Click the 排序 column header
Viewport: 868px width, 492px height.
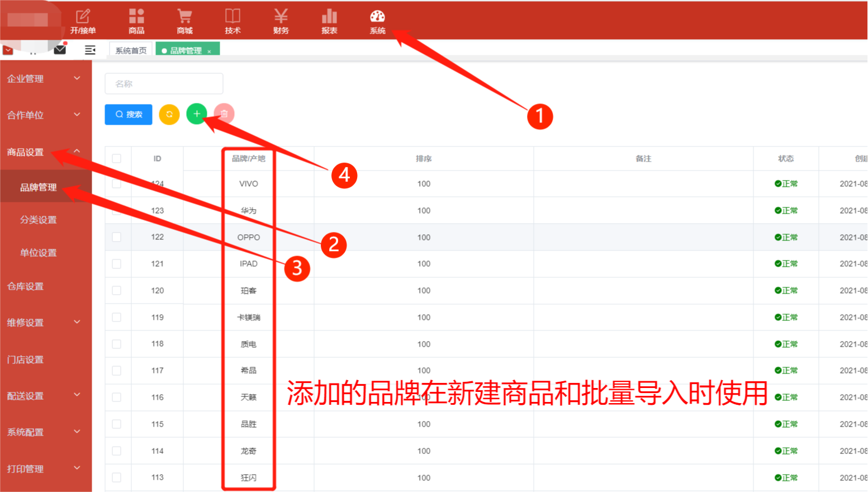coord(424,159)
